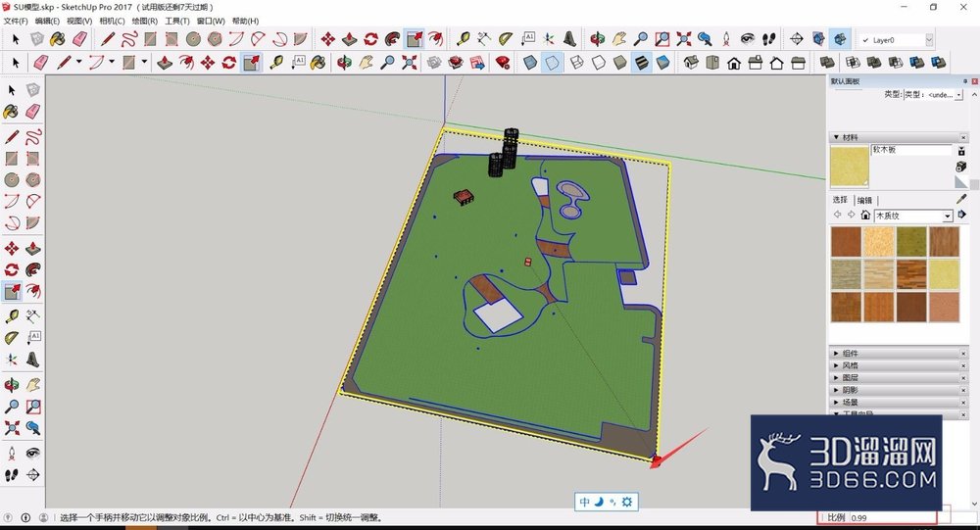Image resolution: width=980 pixels, height=530 pixels.
Task: Activate the Walk footprints tool
Action: coord(11,475)
